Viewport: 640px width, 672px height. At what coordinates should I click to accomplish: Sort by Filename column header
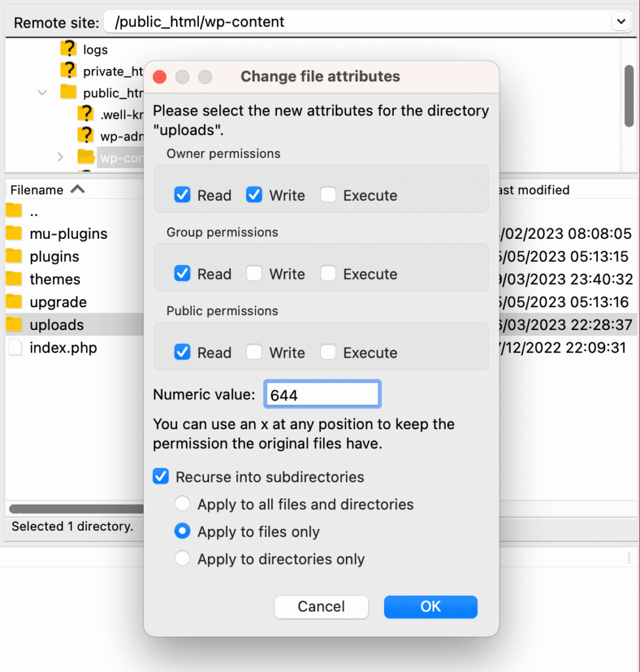[x=47, y=190]
